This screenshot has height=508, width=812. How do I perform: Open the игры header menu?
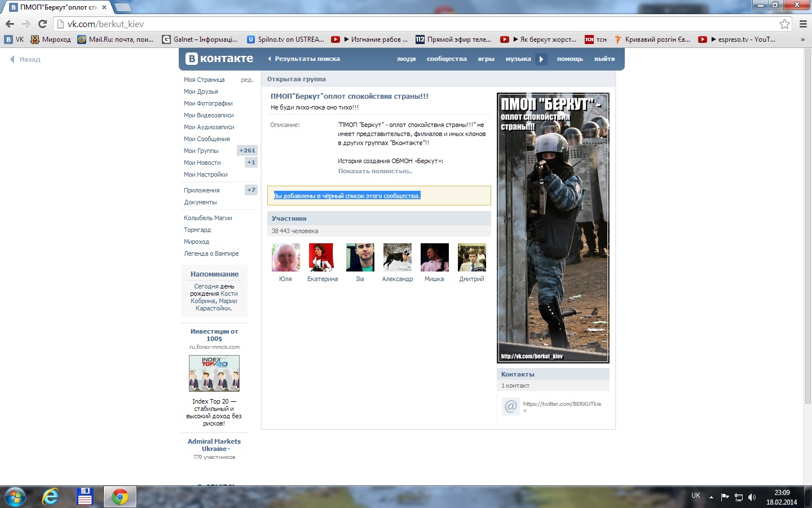pyautogui.click(x=486, y=59)
